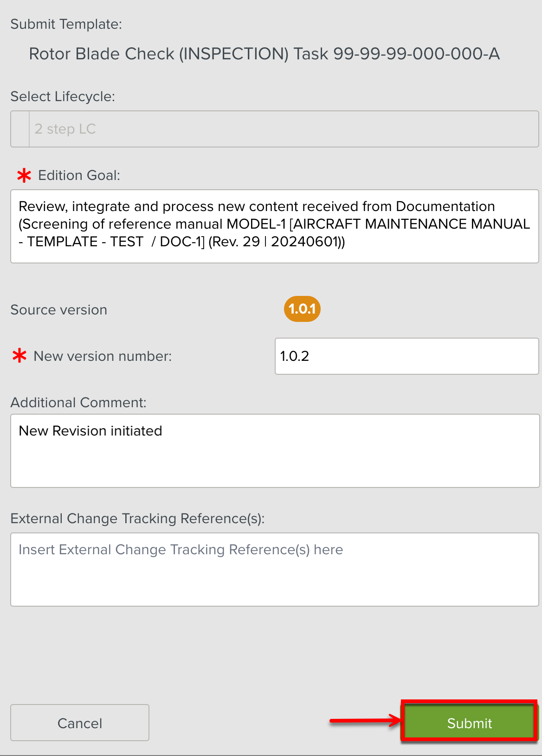Screen dimensions: 542x756
Task: Click the small left segment of the lifecycle selector
Action: pos(20,129)
